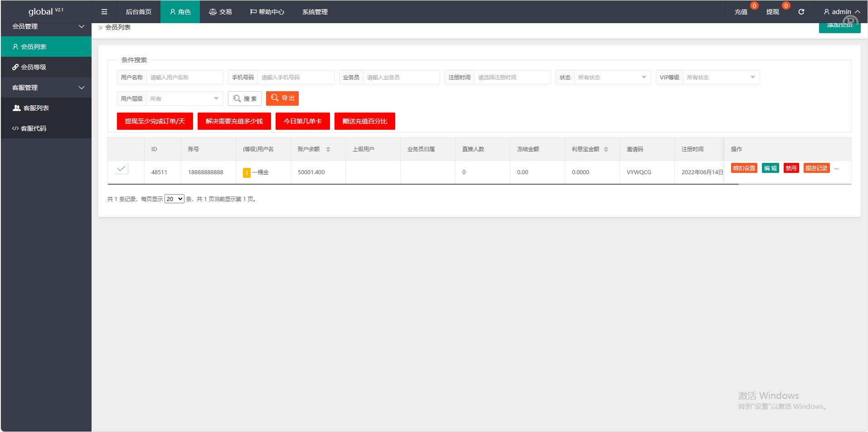The image size is (868, 432).
Task: Open the 充值 recharge notifications
Action: tap(741, 12)
